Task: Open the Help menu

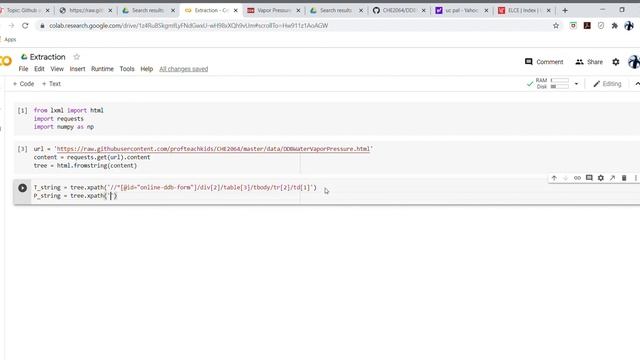Action: [x=147, y=69]
